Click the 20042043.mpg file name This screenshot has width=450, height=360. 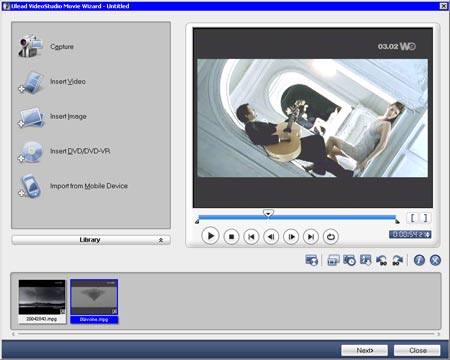click(x=42, y=319)
